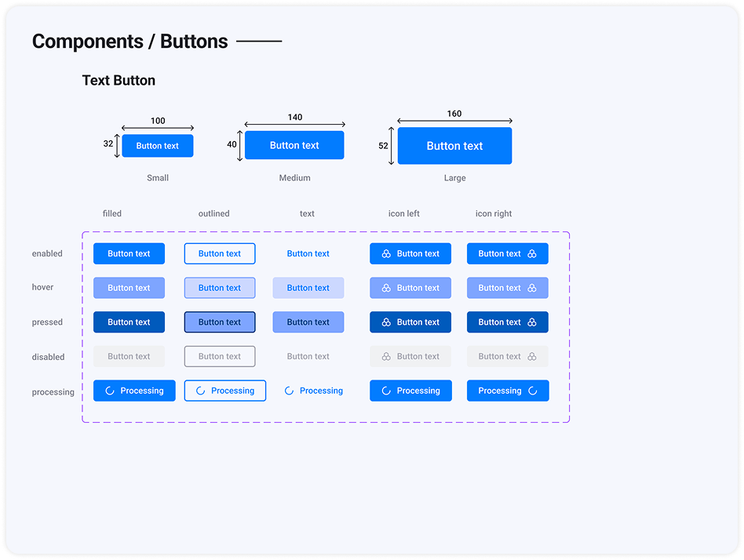Click spinner icon in filled Processing button
This screenshot has height=560, width=744.
pos(110,391)
